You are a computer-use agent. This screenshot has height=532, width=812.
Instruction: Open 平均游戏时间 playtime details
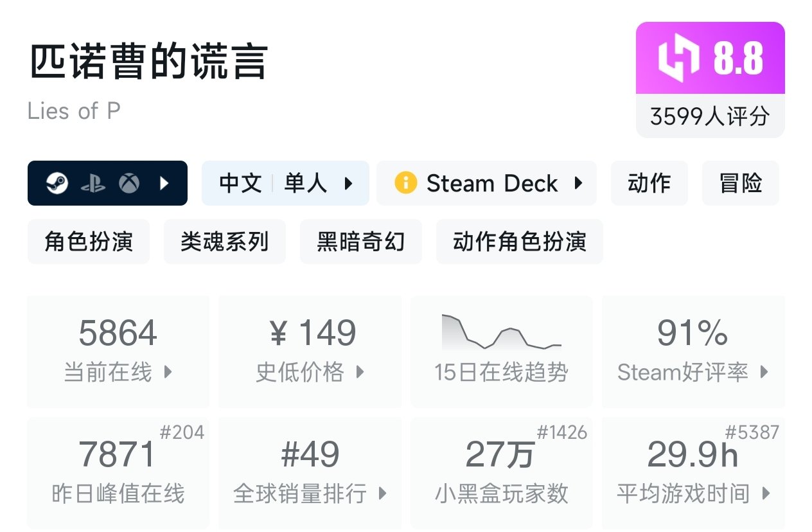click(x=765, y=493)
